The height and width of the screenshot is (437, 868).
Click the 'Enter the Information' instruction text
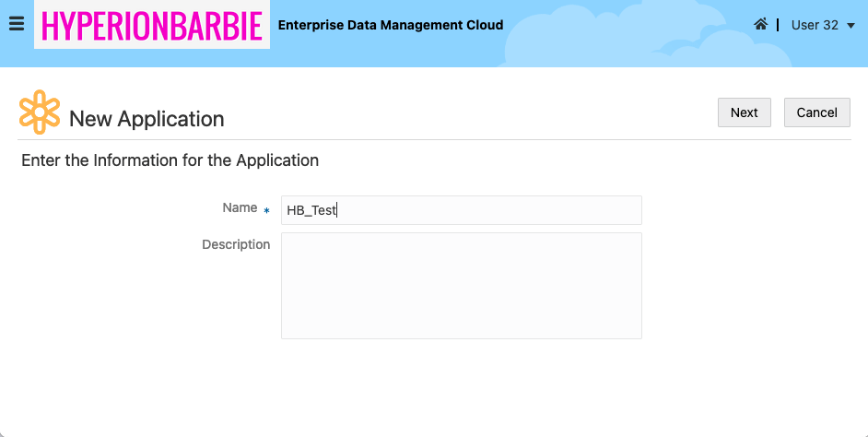click(x=170, y=160)
